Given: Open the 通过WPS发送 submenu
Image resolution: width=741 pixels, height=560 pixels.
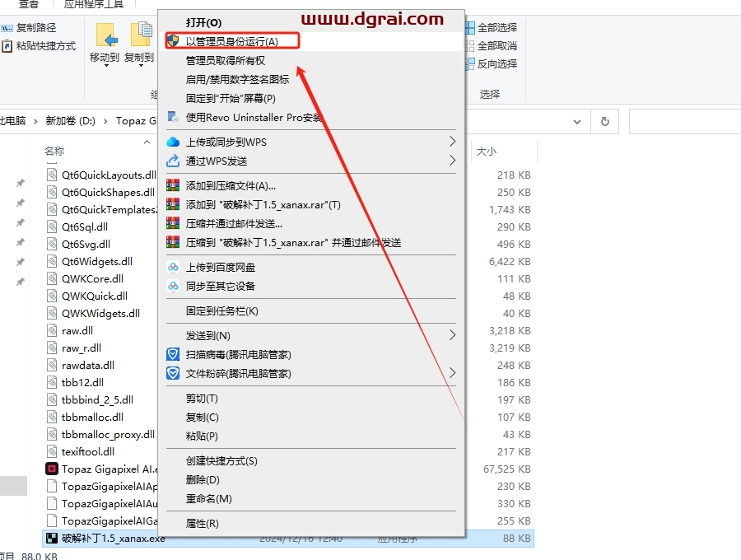Looking at the screenshot, I should (311, 161).
